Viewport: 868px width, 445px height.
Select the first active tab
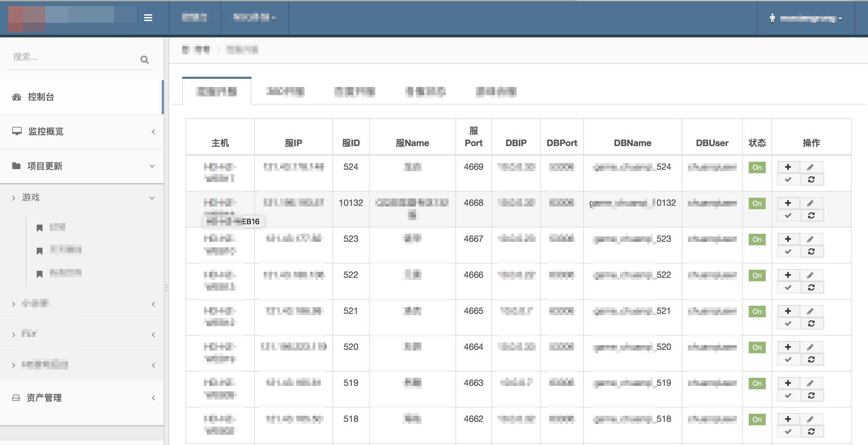pos(216,91)
